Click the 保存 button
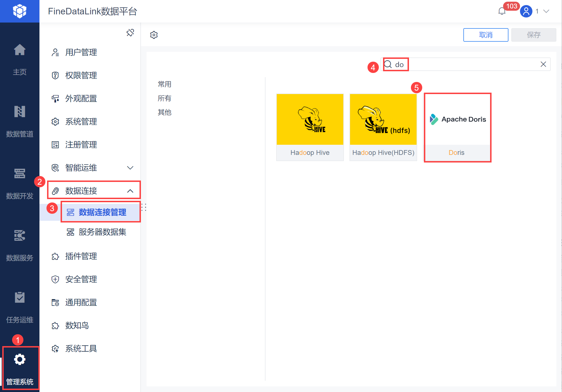 coord(533,35)
